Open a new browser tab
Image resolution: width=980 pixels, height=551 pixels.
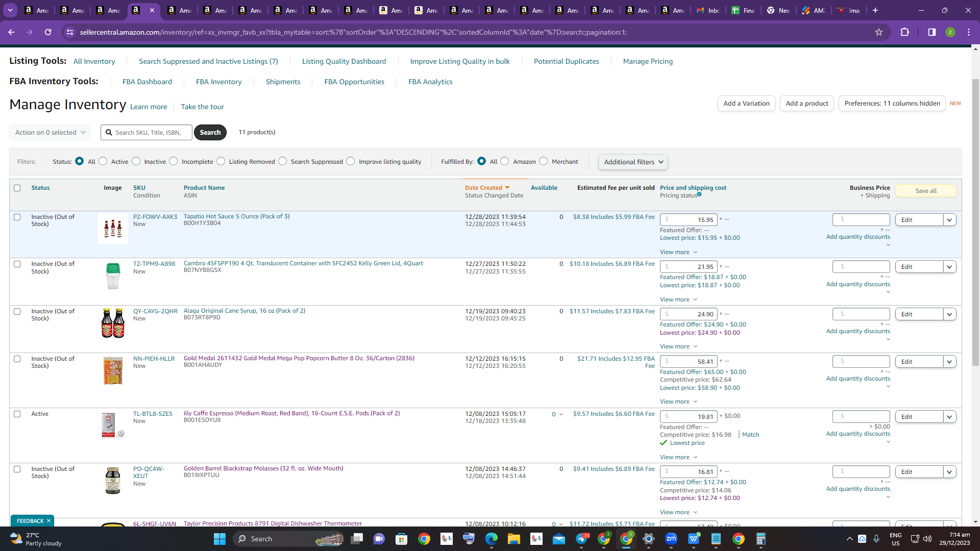(x=875, y=10)
